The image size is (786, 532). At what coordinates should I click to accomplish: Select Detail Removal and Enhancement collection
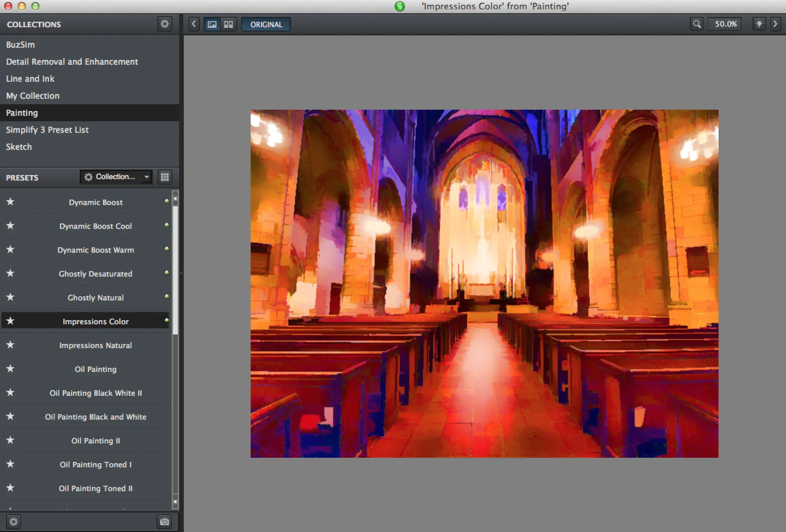(x=89, y=62)
